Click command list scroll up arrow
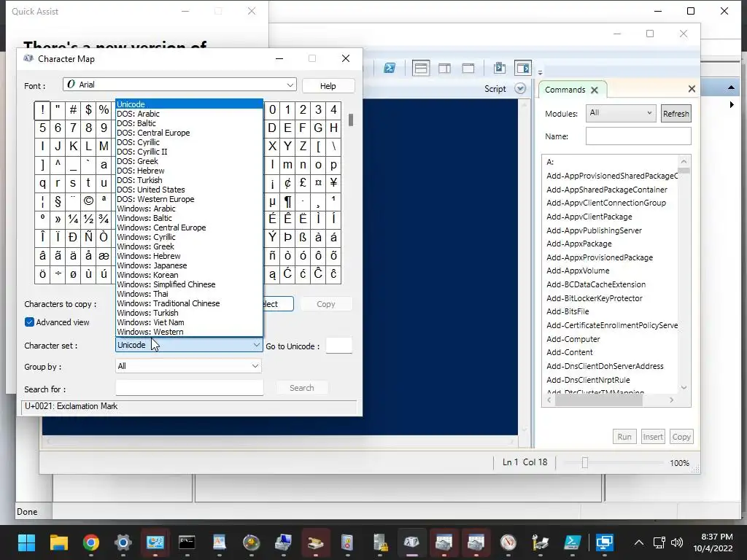Screen dimensions: 747x560 pos(684,161)
